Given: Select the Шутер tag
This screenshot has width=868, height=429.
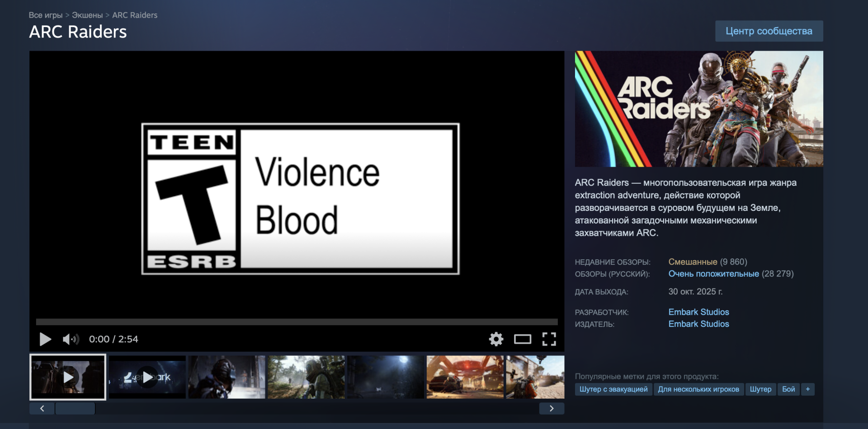Looking at the screenshot, I should [x=760, y=389].
